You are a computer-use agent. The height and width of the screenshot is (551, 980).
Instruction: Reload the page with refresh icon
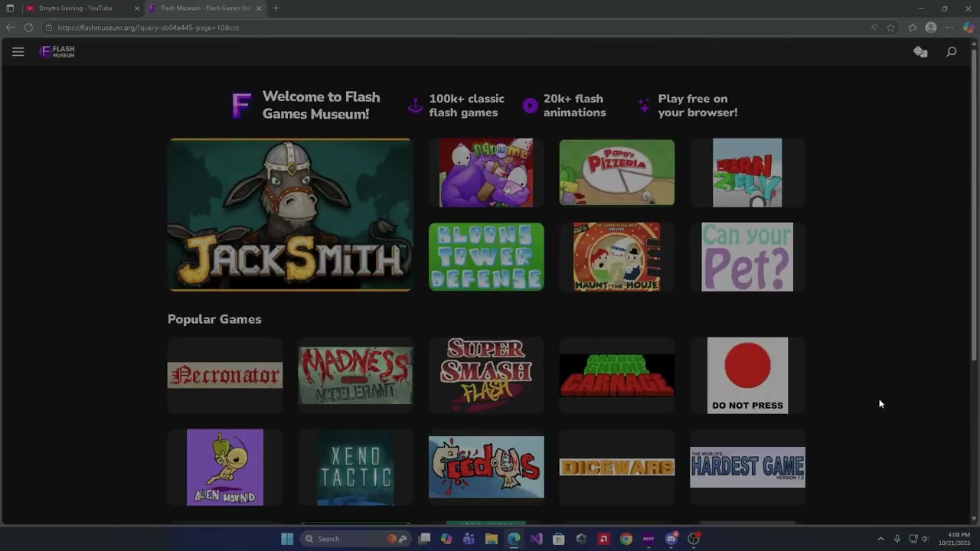click(x=28, y=28)
